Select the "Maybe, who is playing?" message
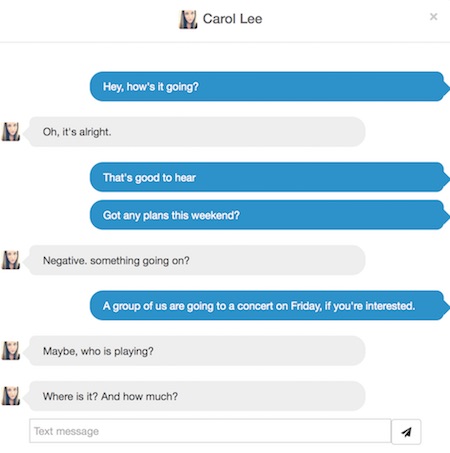Image resolution: width=450 pixels, height=453 pixels. [196, 351]
